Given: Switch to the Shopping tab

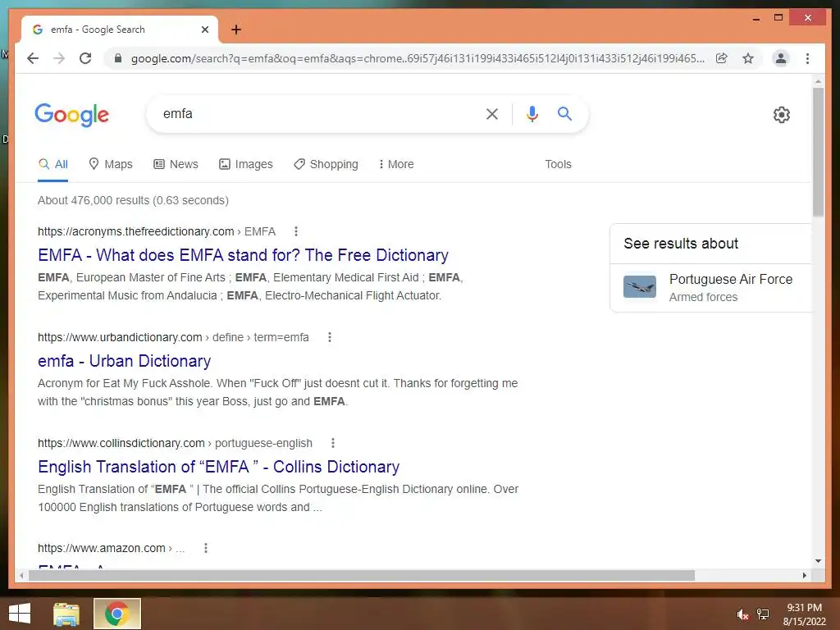Looking at the screenshot, I should pyautogui.click(x=326, y=164).
